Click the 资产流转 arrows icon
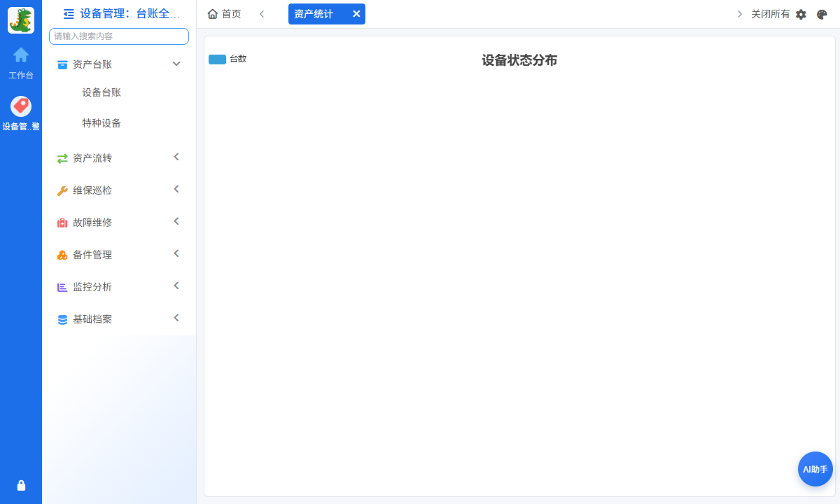 tap(62, 158)
